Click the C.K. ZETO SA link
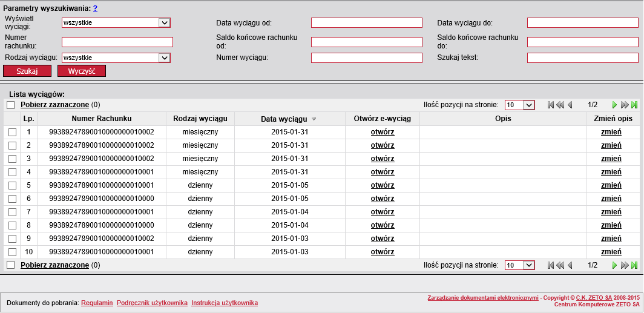The image size is (644, 313). click(594, 297)
